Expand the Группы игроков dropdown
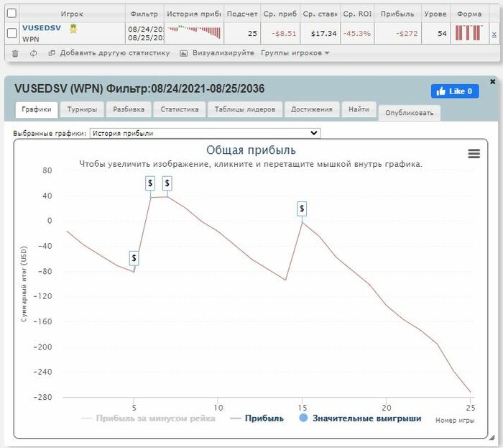 [295, 53]
